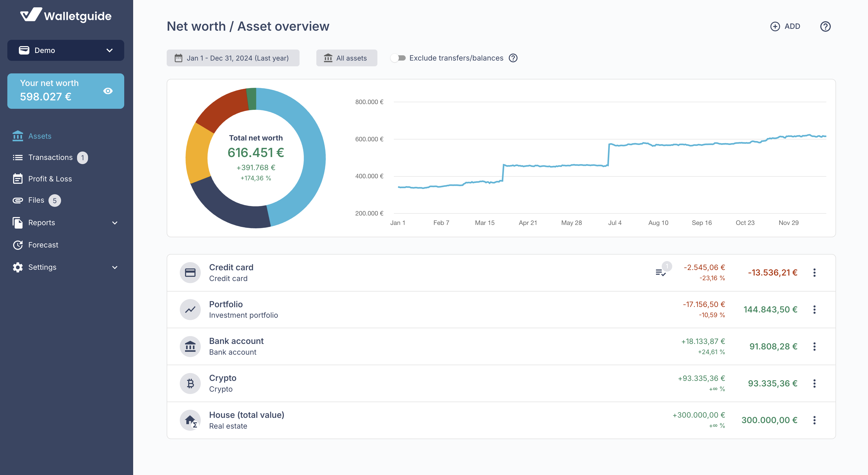This screenshot has height=475, width=868.
Task: Click help icon beside Exclude transfers/balances
Action: point(513,58)
